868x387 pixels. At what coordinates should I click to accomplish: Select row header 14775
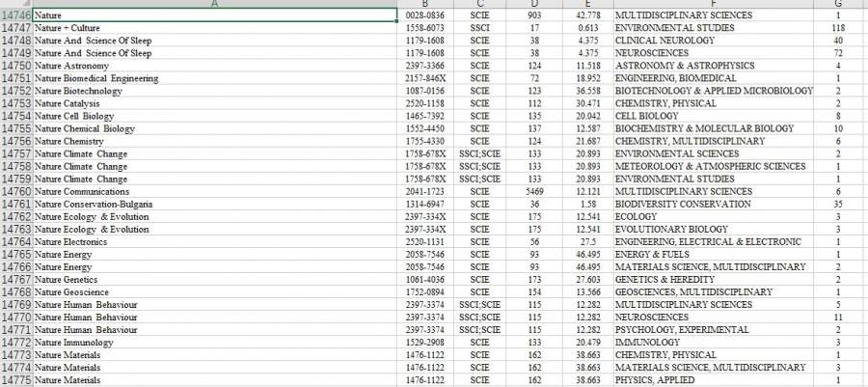[16, 380]
